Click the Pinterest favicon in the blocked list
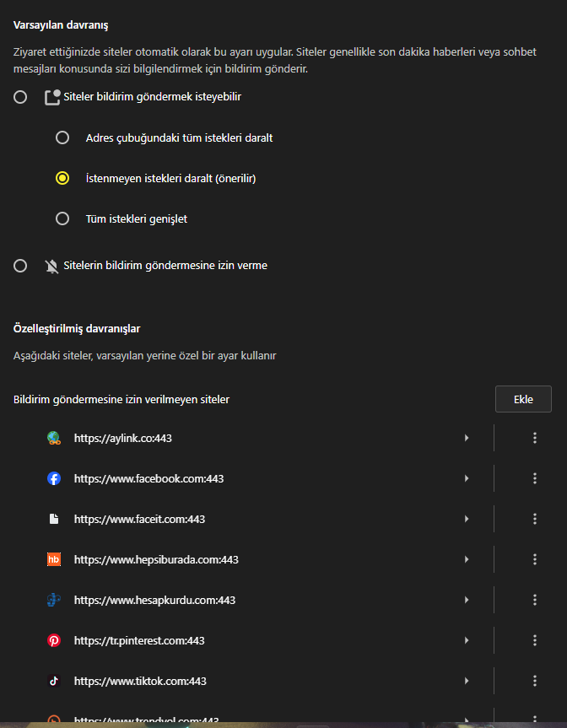This screenshot has width=567, height=728. tap(54, 640)
